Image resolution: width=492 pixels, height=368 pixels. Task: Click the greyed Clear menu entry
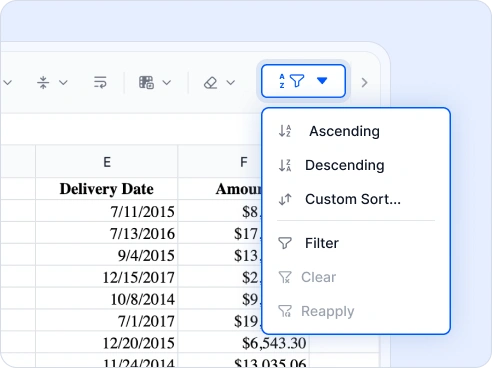(x=356, y=277)
